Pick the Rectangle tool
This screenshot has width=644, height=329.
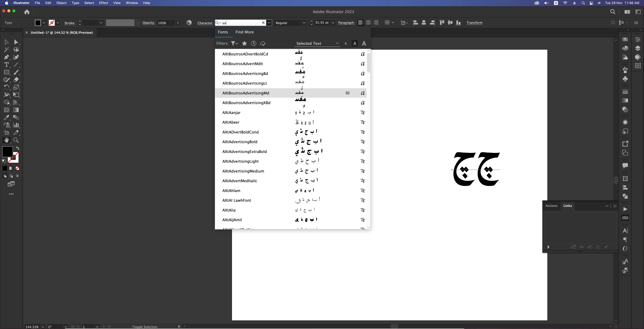(7, 72)
